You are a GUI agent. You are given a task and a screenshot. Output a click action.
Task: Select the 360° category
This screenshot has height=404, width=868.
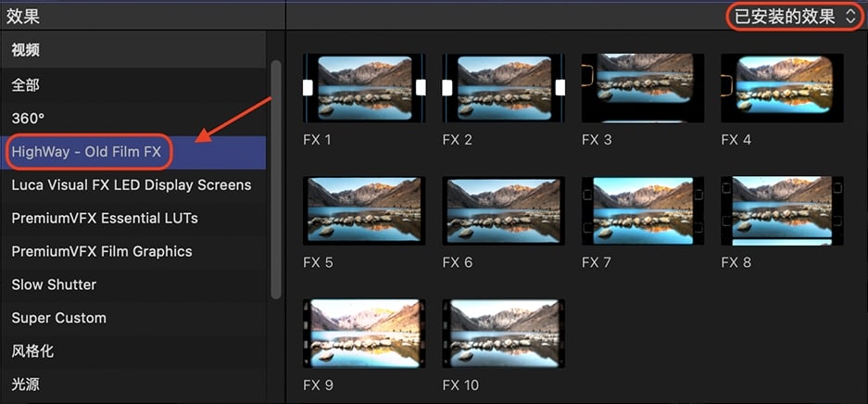tap(132, 119)
